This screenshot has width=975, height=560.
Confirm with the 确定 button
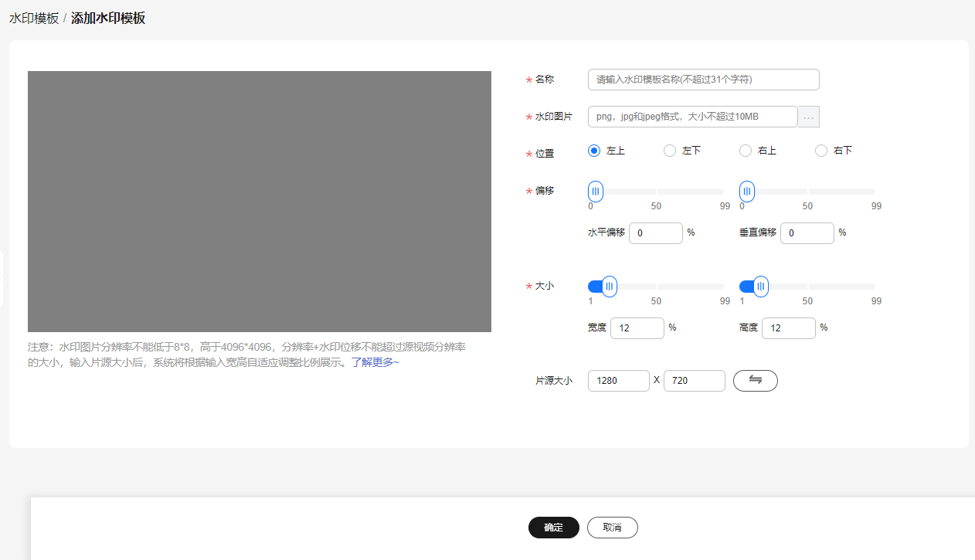[x=554, y=528]
